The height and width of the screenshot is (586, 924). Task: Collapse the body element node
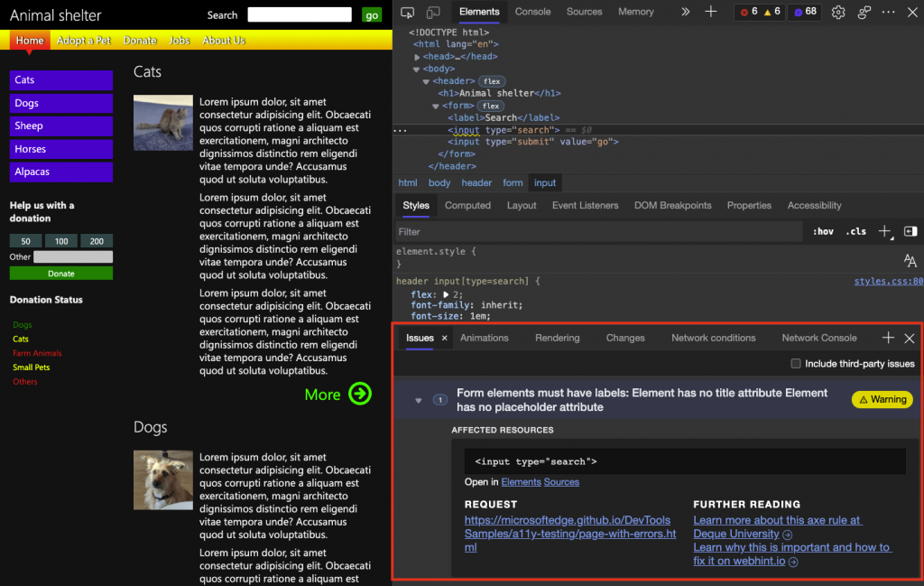pos(417,69)
